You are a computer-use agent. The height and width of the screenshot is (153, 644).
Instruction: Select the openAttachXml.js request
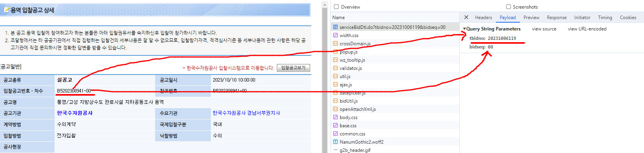[x=395, y=109]
